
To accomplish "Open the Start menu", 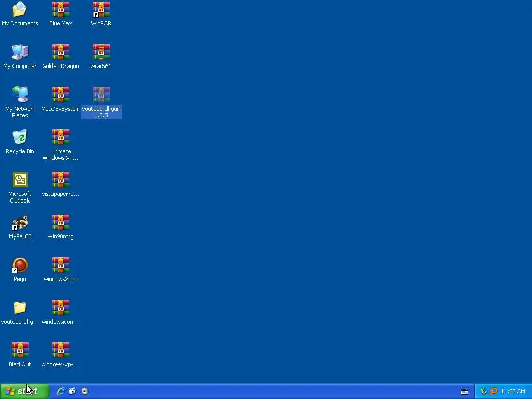I will (x=24, y=391).
